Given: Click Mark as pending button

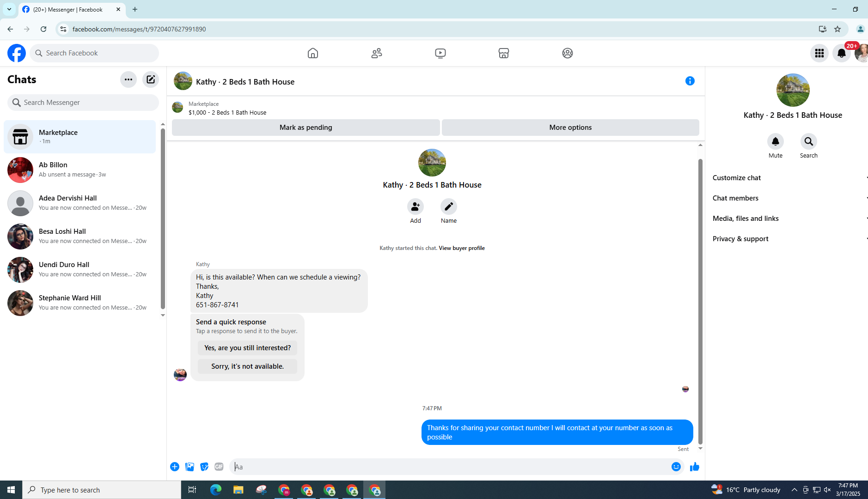Looking at the screenshot, I should coord(306,128).
